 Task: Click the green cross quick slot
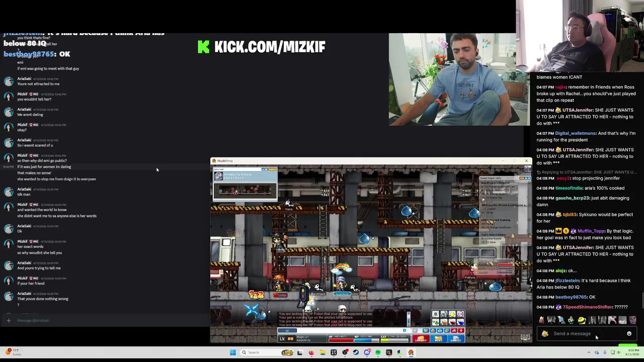[x=435, y=322]
